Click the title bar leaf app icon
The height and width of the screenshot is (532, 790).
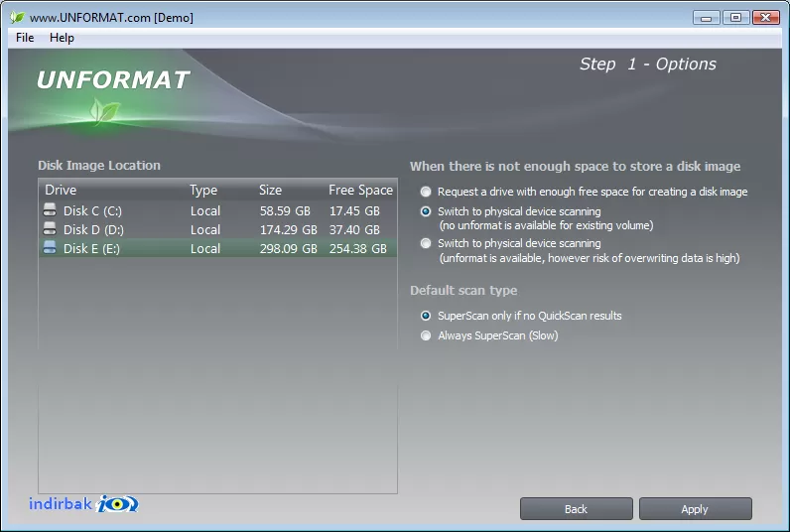point(17,17)
